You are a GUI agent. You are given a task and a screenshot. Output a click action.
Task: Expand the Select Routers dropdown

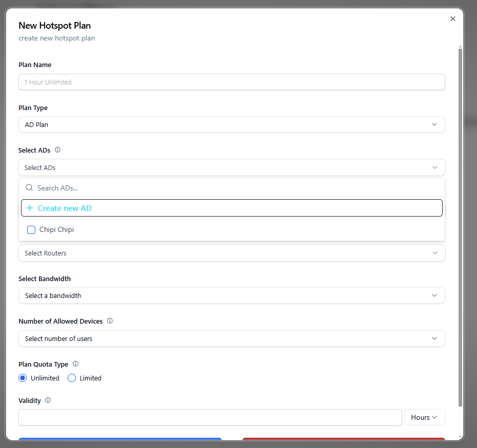click(232, 253)
